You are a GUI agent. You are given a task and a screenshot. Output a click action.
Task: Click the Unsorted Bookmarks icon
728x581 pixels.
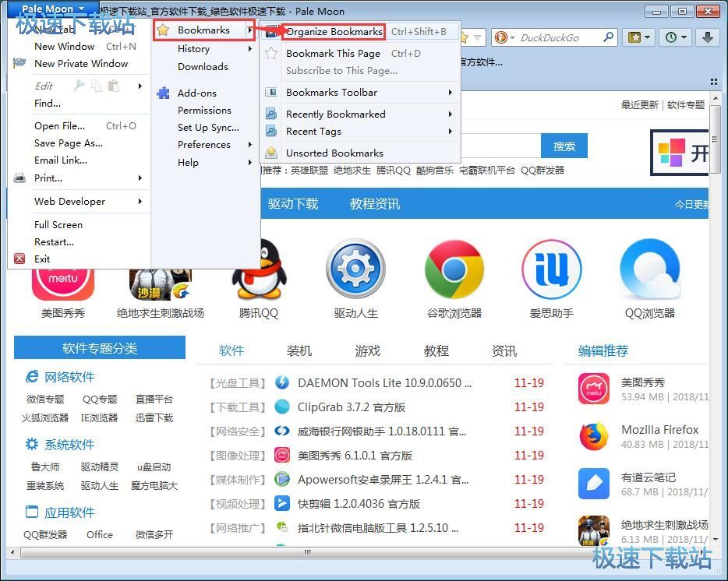pyautogui.click(x=271, y=153)
